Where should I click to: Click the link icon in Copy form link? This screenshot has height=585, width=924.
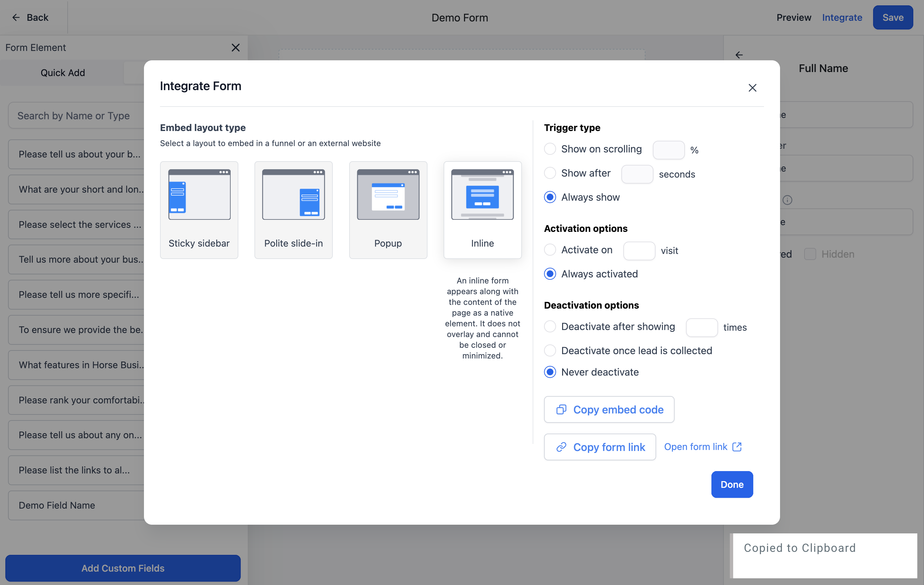coord(561,447)
